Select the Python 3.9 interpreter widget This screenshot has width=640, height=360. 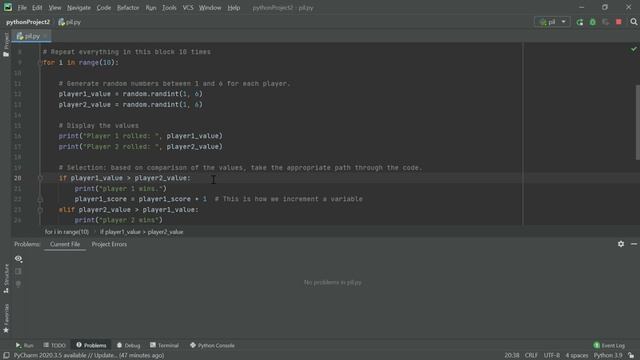point(608,356)
